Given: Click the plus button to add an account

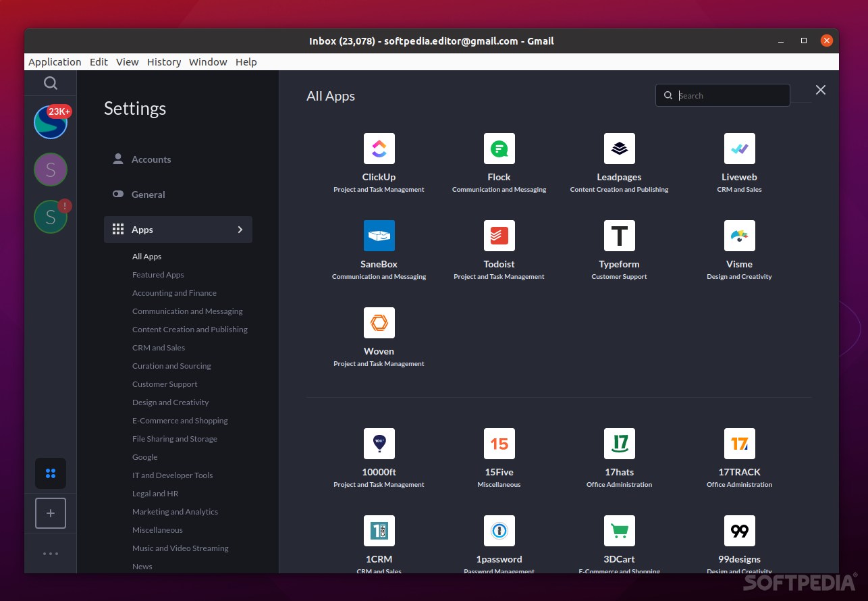Looking at the screenshot, I should tap(51, 513).
